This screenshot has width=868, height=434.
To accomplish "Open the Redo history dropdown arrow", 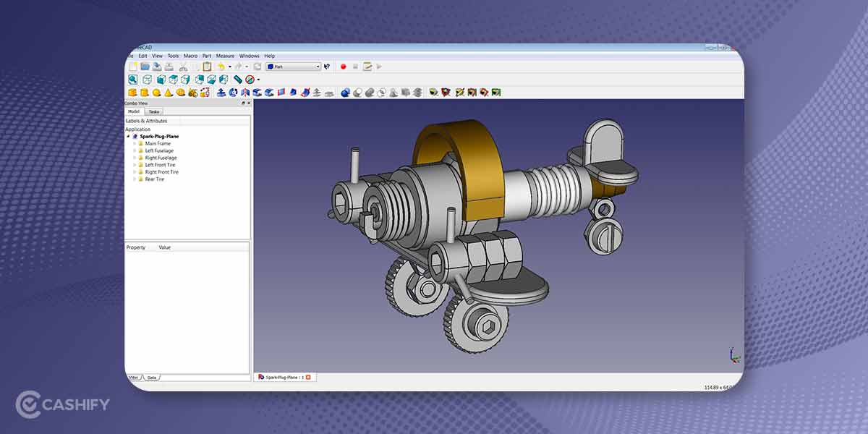I will (247, 67).
